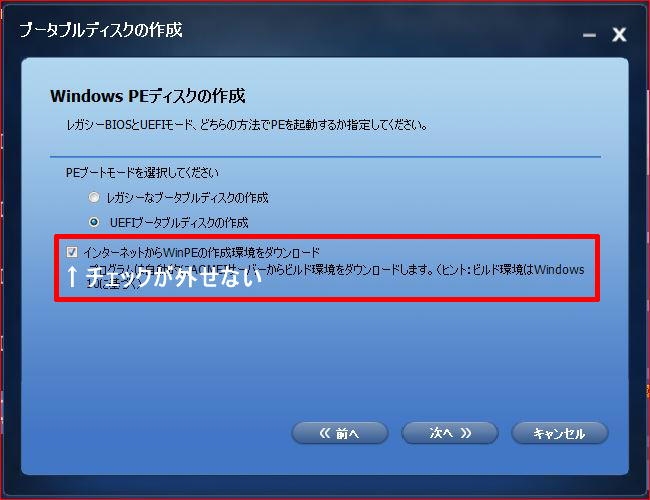Select the legacy bootable disk radio button
Image resolution: width=650 pixels, height=500 pixels.
[x=94, y=197]
